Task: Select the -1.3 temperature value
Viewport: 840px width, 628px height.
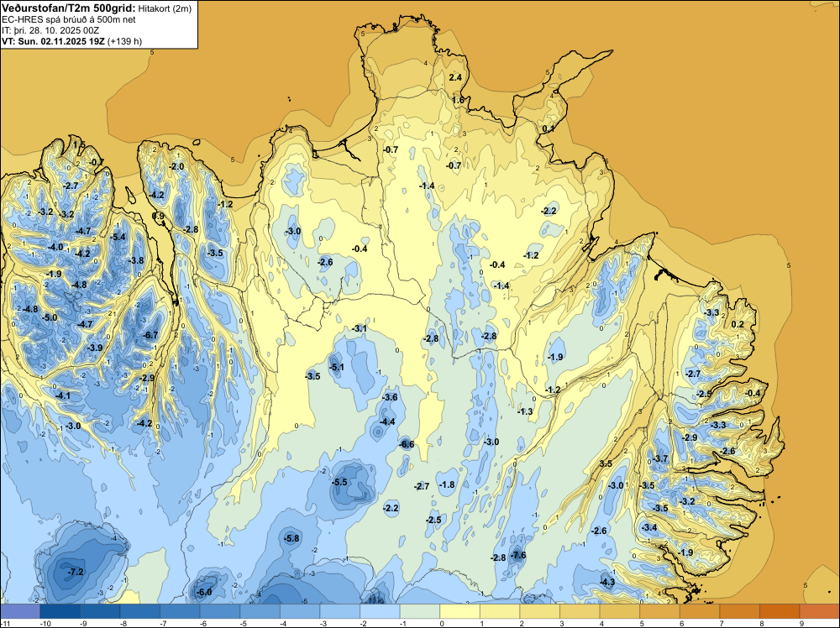Action: 525,411
